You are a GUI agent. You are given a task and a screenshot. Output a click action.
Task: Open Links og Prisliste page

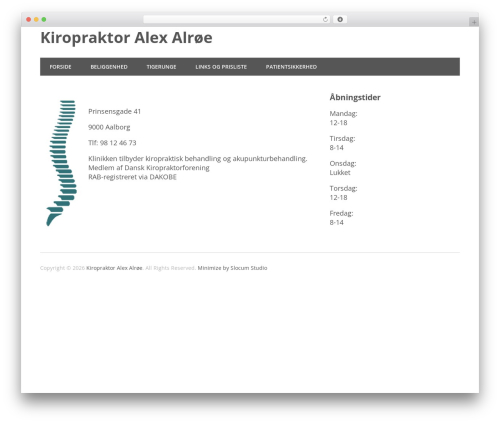pos(221,67)
